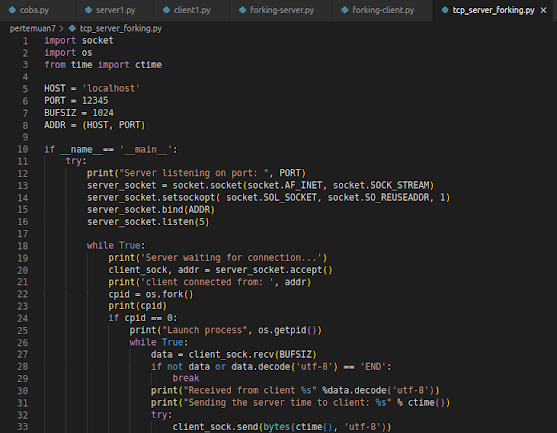Click the 'import os' statement
This screenshot has width=557, height=433.
coord(68,53)
